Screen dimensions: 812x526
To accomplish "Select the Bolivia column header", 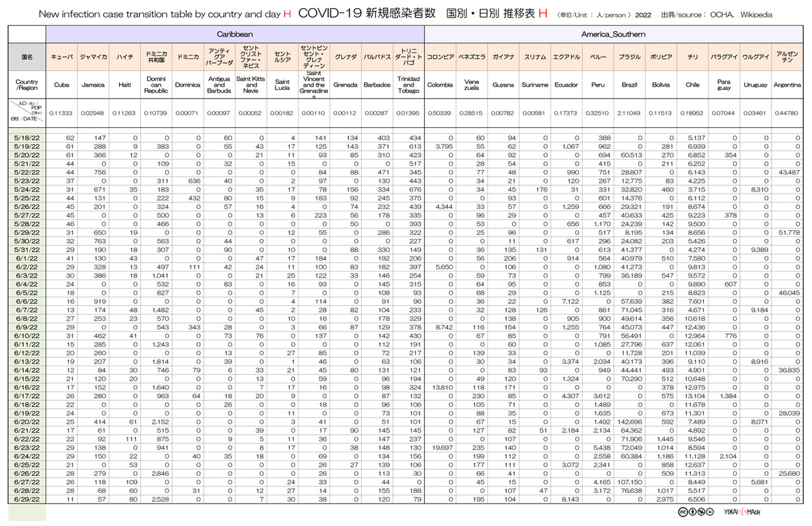I will [x=661, y=85].
